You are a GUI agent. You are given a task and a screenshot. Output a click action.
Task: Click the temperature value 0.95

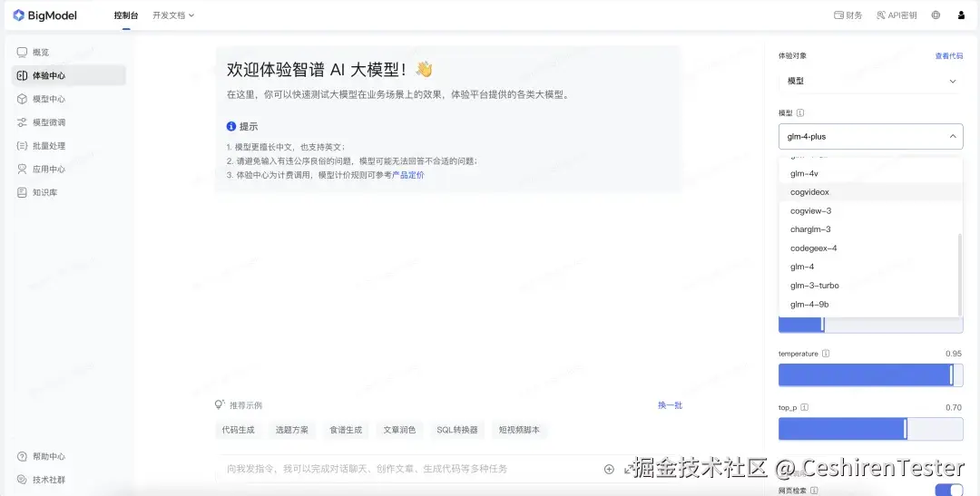954,354
